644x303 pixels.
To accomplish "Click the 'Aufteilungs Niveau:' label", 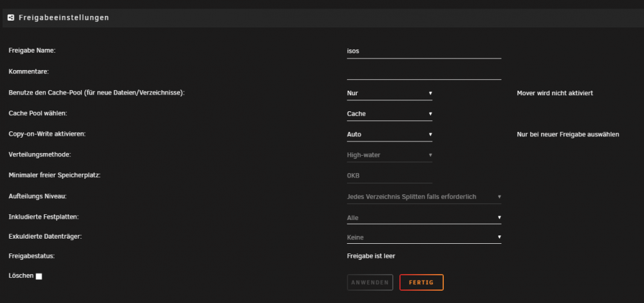I will point(38,196).
